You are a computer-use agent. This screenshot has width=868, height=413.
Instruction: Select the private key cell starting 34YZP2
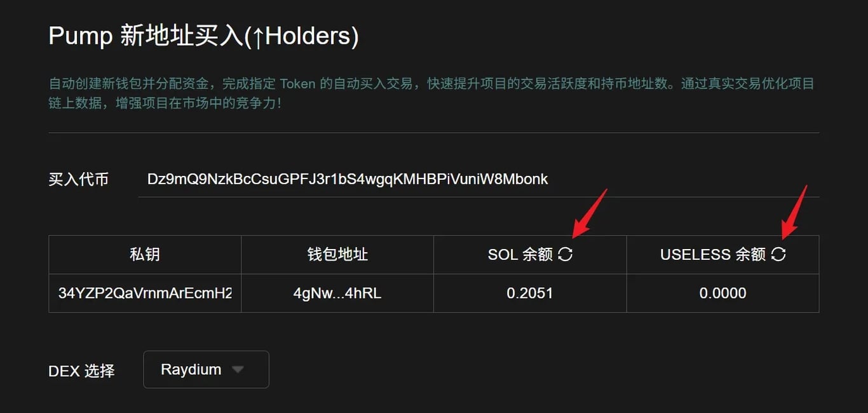coord(145,293)
